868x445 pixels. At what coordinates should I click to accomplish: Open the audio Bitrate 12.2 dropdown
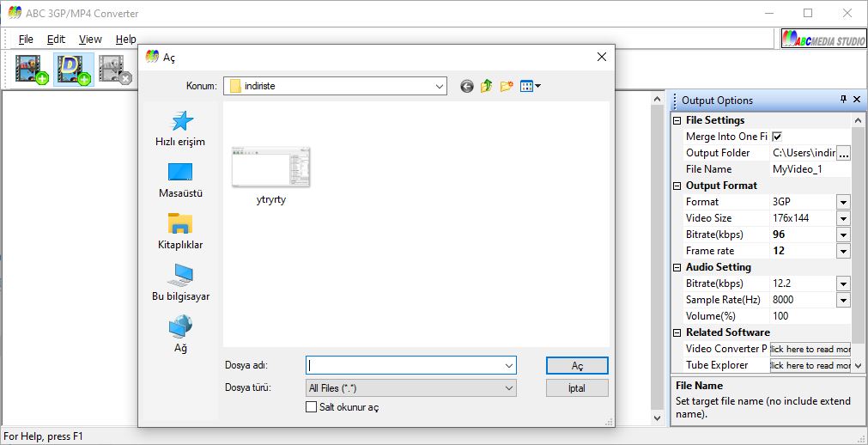(843, 283)
